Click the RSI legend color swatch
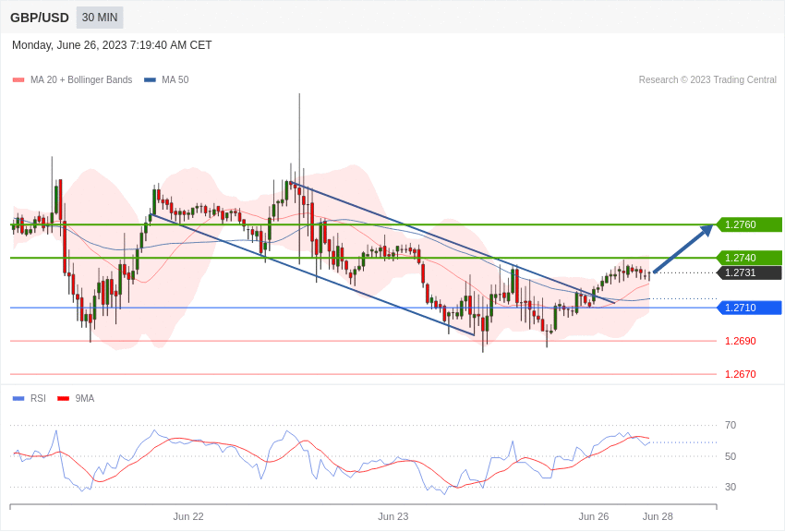The height and width of the screenshot is (532, 785). coord(18,399)
